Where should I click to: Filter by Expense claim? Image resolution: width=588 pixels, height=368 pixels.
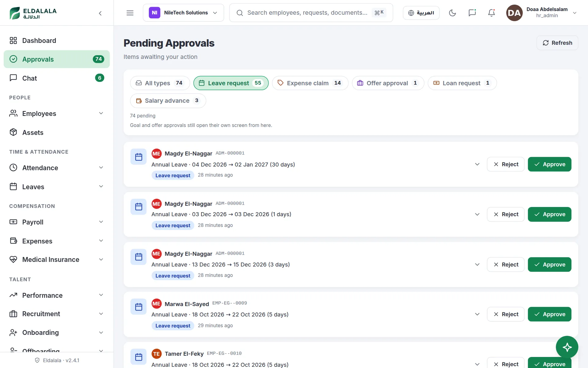(x=310, y=83)
